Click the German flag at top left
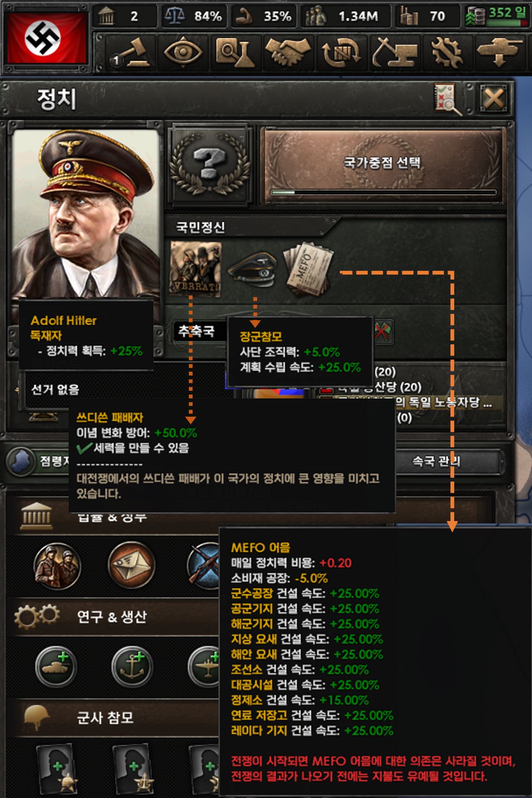The image size is (532, 798). click(x=46, y=39)
